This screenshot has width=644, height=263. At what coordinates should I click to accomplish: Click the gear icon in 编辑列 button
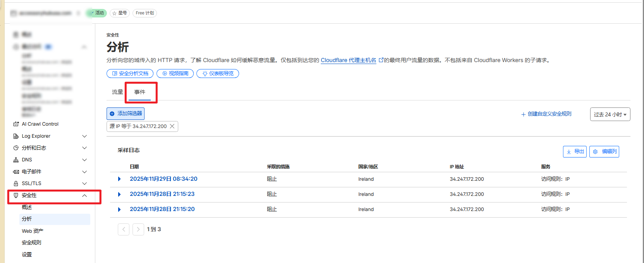(595, 152)
